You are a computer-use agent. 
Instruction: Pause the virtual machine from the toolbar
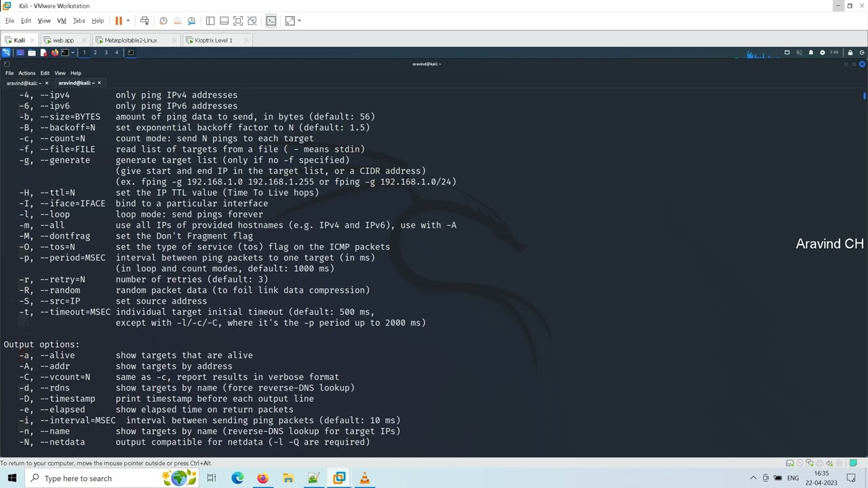119,21
